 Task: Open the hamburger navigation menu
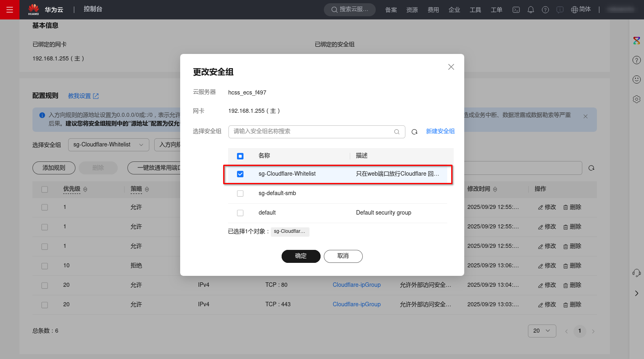(x=10, y=10)
